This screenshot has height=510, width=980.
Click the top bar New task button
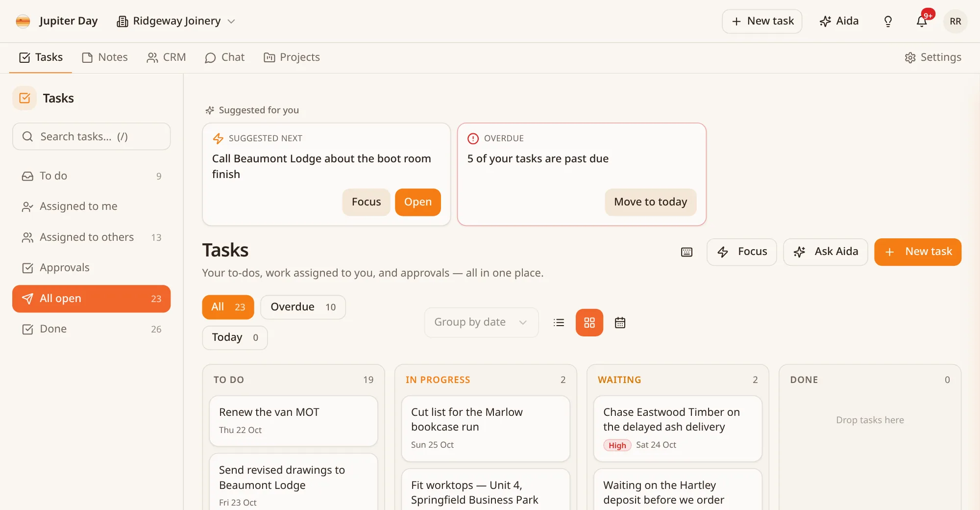(x=762, y=21)
